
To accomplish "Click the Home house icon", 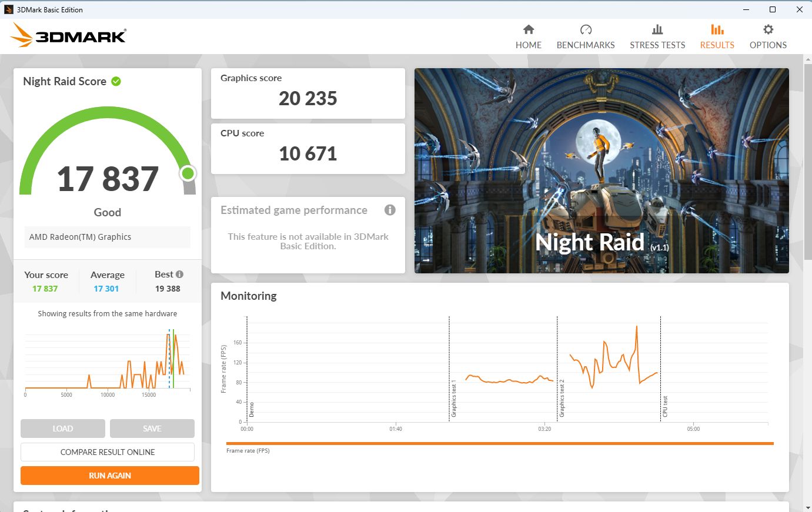I will point(528,29).
